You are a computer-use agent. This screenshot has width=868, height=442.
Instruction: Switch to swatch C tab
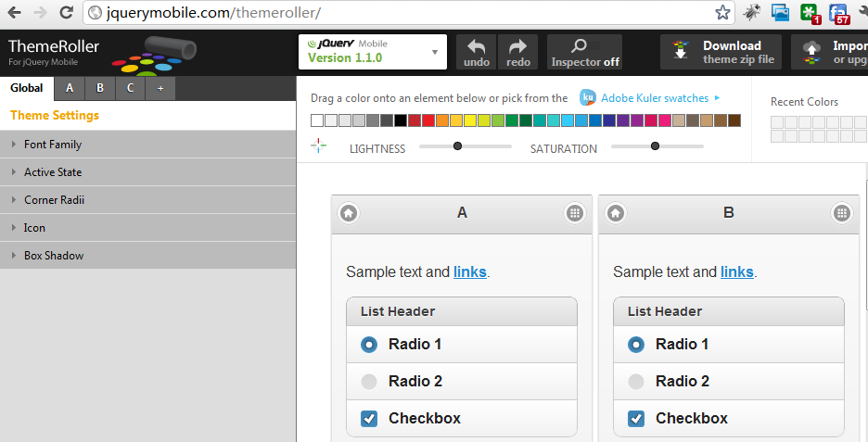[130, 89]
